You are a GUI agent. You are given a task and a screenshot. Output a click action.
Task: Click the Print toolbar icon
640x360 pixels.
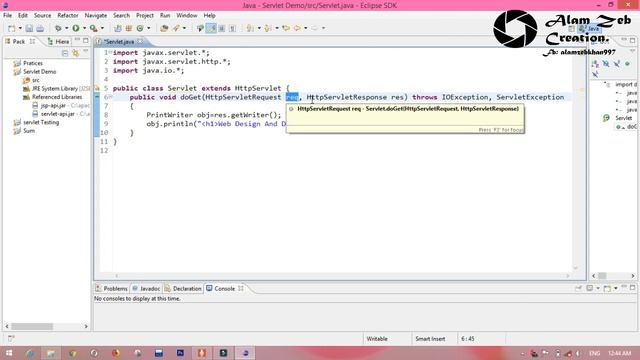click(x=40, y=28)
